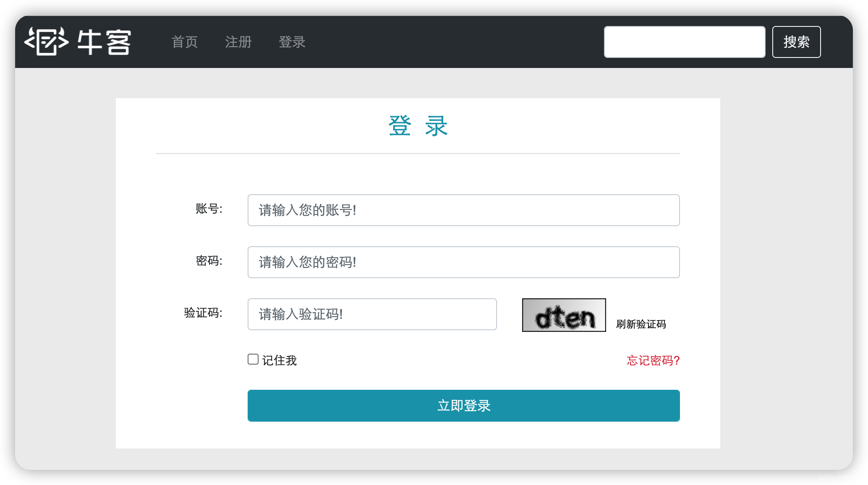
Task: Click the 立即登录 button
Action: (464, 406)
